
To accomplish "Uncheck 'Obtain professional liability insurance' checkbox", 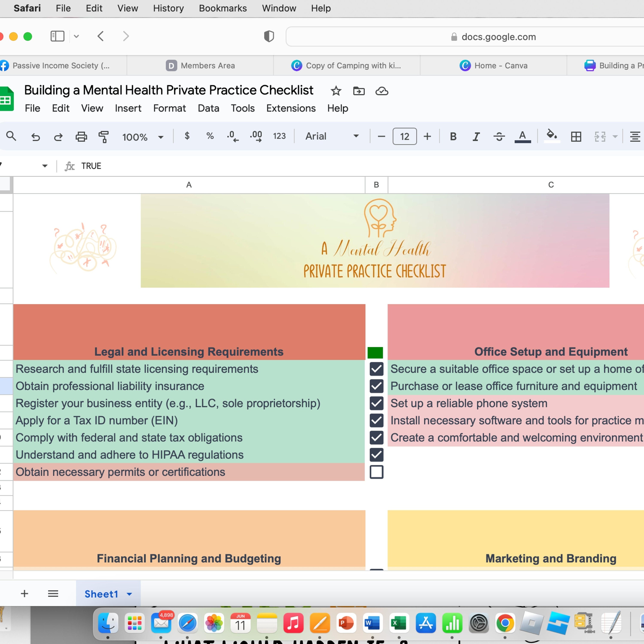I will (x=376, y=386).
